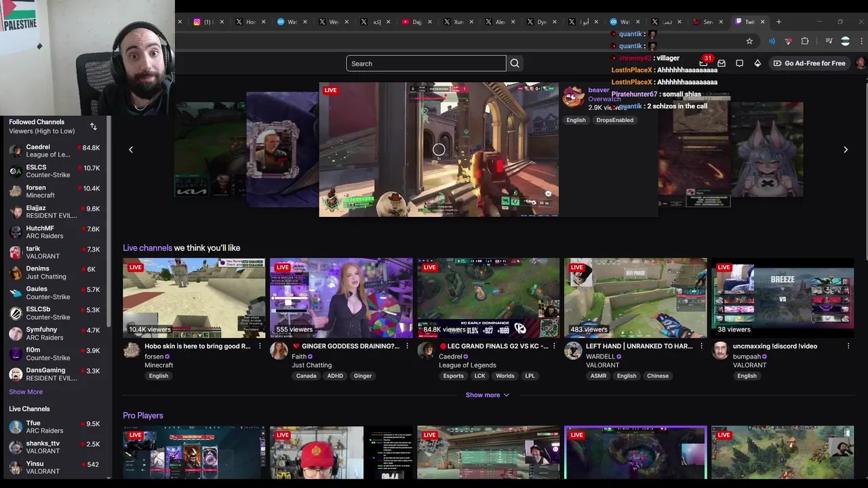The height and width of the screenshot is (488, 868).
Task: Click the Worlds tag under Caedrel
Action: (505, 376)
